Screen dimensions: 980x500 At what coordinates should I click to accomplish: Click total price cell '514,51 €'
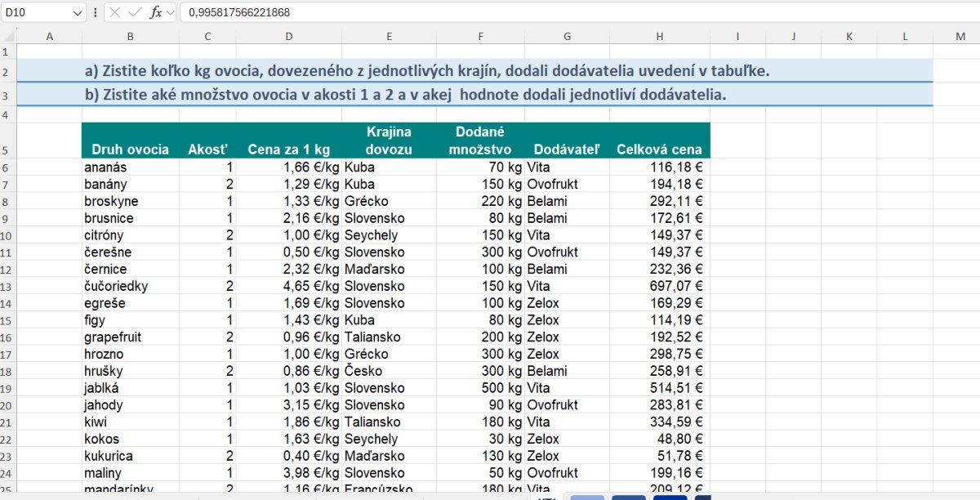pyautogui.click(x=659, y=388)
